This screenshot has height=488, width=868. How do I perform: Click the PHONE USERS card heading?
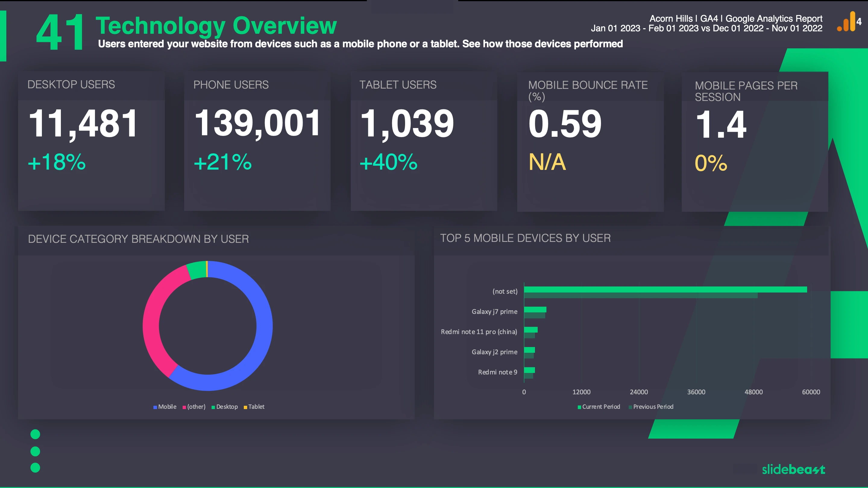coord(231,85)
